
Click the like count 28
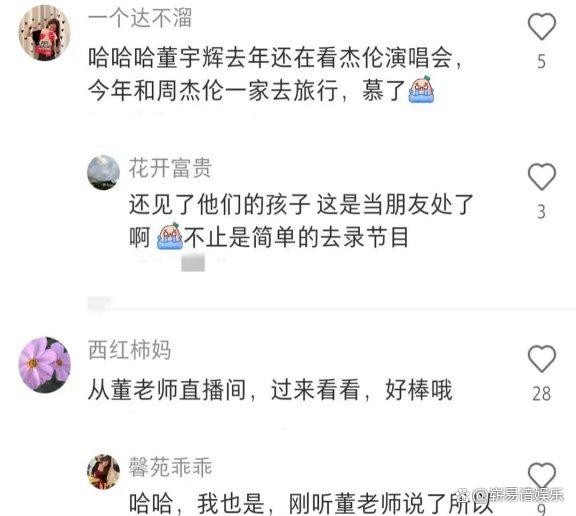coord(541,394)
